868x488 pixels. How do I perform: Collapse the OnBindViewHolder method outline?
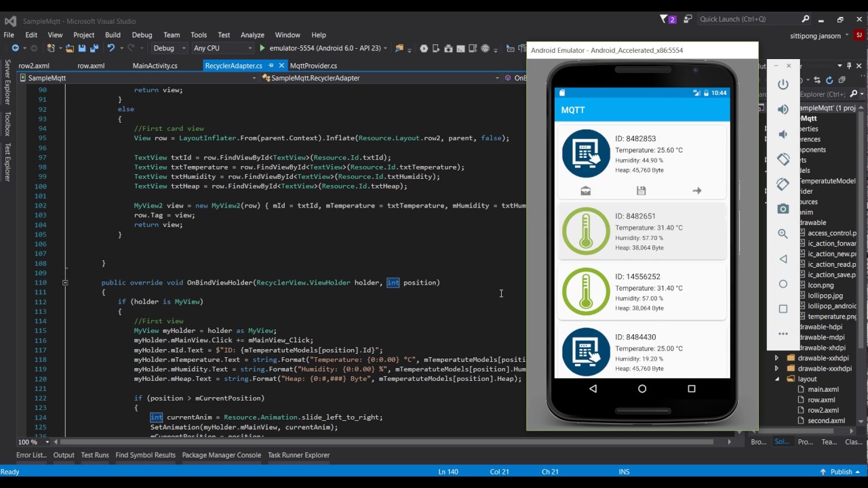point(65,283)
